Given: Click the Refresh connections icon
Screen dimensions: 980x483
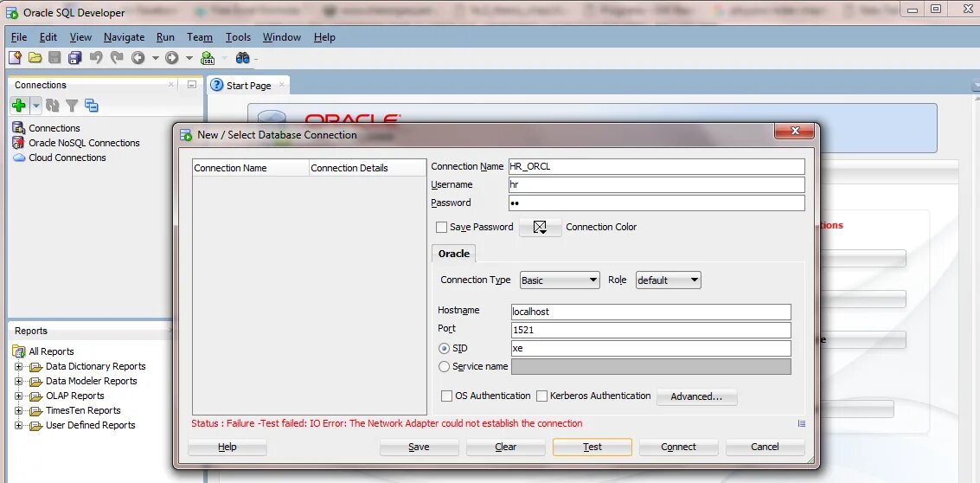Looking at the screenshot, I should click(x=53, y=105).
